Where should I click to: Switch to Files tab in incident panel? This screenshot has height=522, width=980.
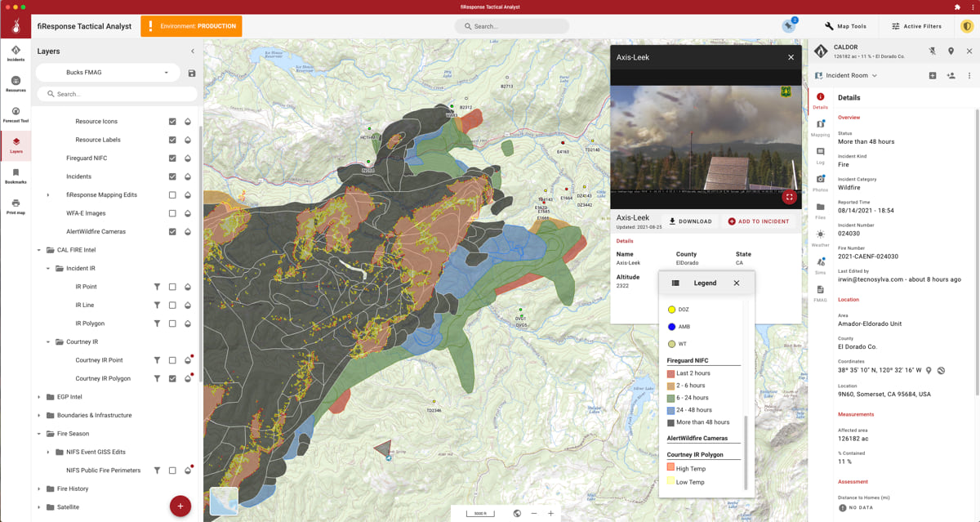[x=820, y=211]
